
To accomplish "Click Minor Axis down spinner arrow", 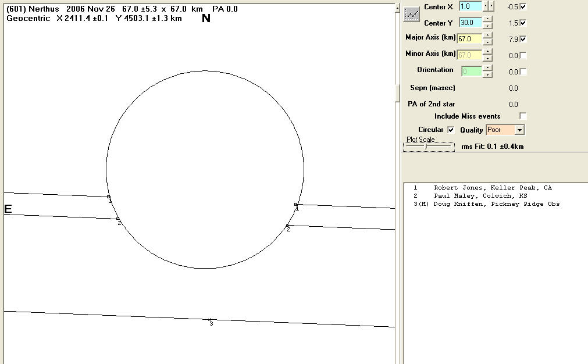I will tap(487, 58).
